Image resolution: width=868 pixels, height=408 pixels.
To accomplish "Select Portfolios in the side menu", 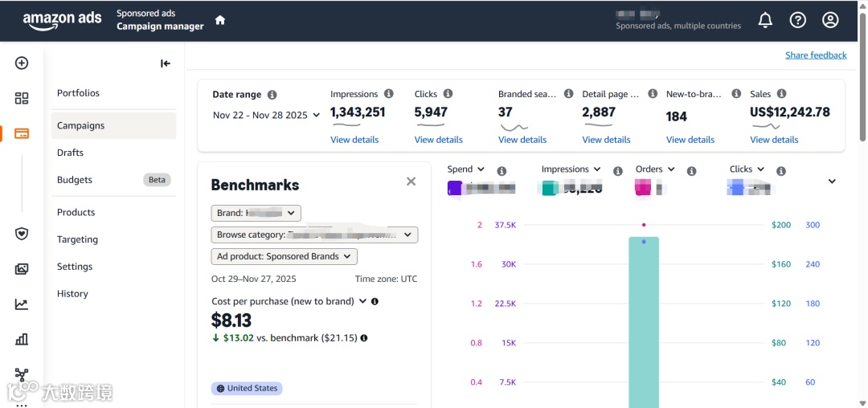I will 78,93.
